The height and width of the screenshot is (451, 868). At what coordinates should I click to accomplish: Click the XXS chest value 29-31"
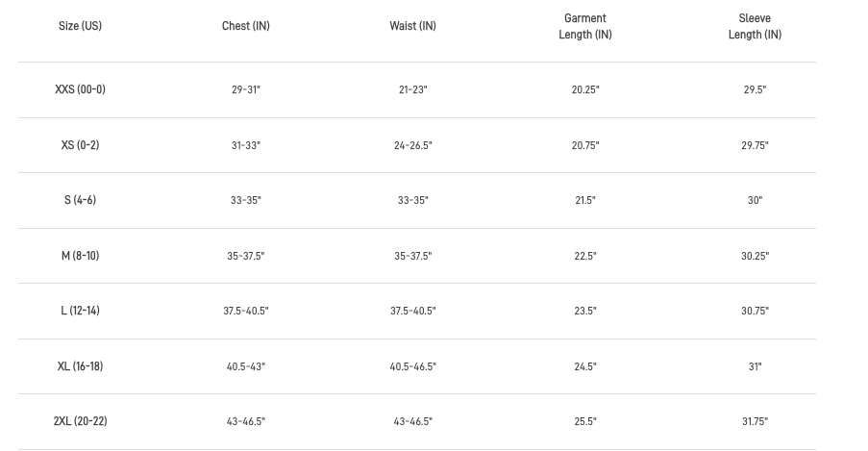tap(245, 89)
